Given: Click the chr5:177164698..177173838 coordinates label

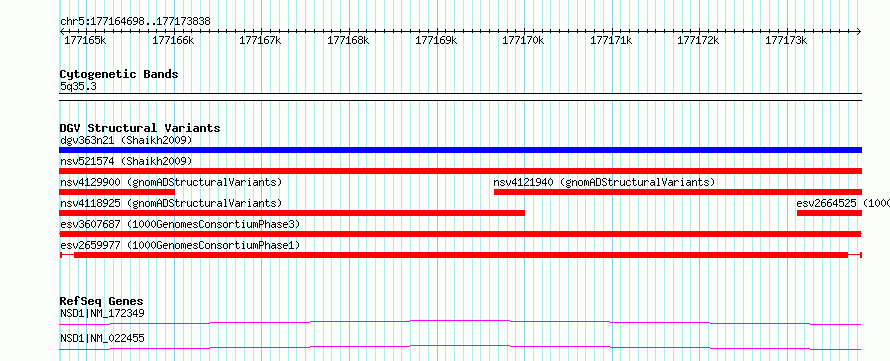Looking at the screenshot, I should coord(135,22).
